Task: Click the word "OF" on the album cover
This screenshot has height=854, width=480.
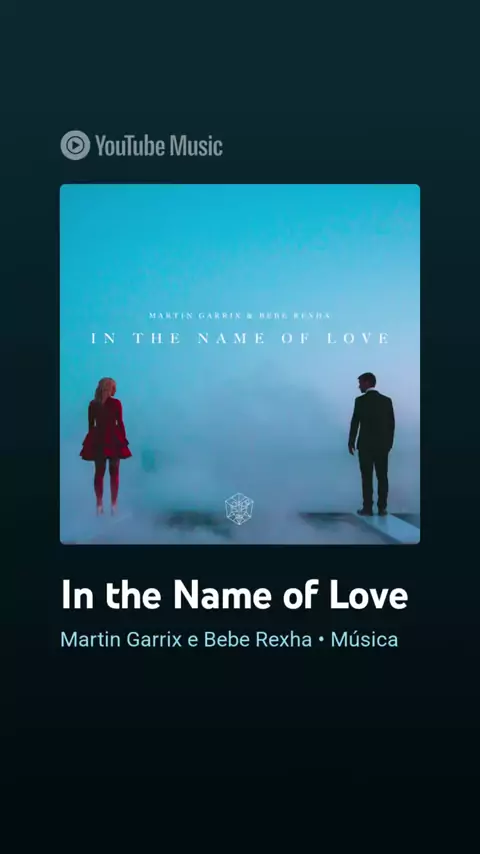Action: (x=296, y=338)
